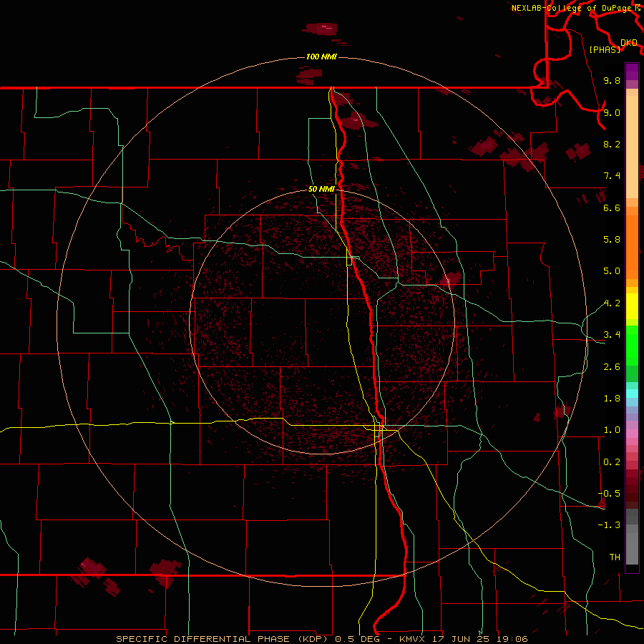Click the 8.2 value on the color scale
This screenshot has width=644, height=644.
[612, 144]
